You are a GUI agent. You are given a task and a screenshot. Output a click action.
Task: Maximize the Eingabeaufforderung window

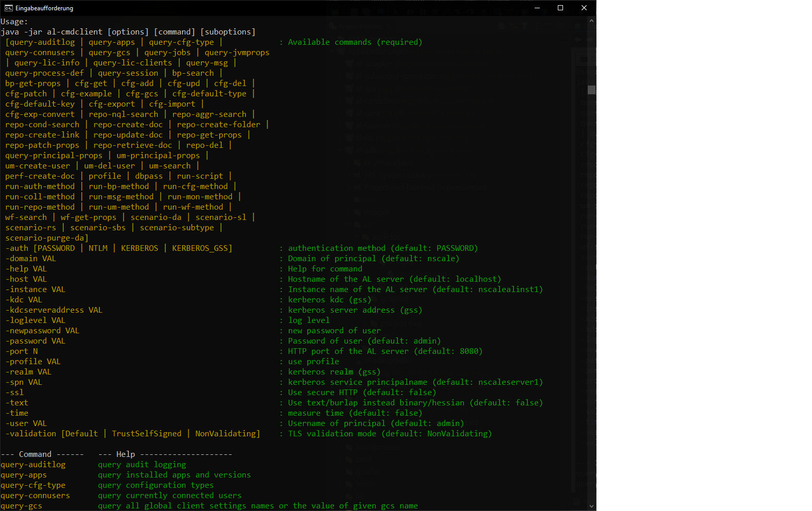tap(560, 8)
